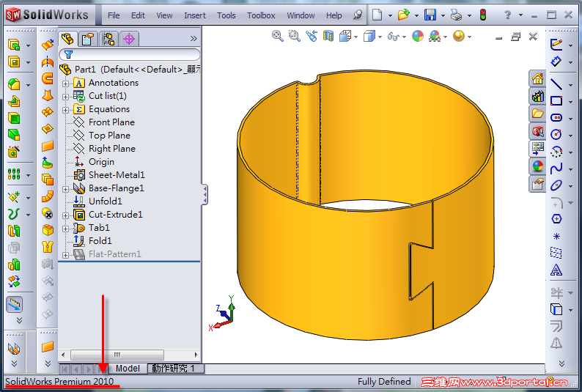Expand the Annotations tree node

click(x=65, y=84)
